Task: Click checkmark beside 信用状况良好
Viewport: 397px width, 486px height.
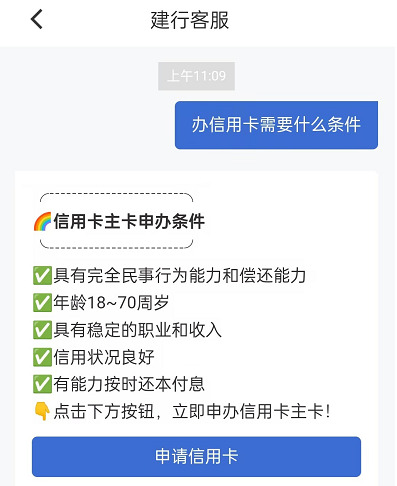Action: 42,357
